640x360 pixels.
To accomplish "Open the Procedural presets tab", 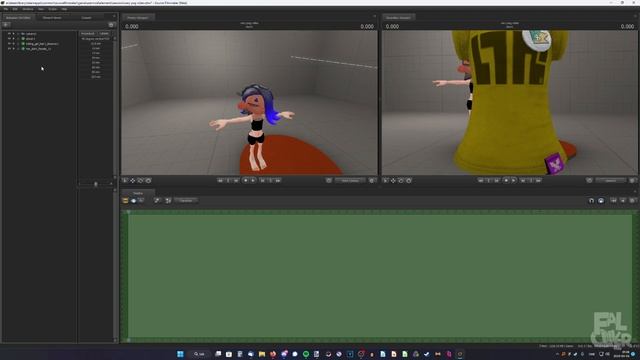I will [87, 33].
